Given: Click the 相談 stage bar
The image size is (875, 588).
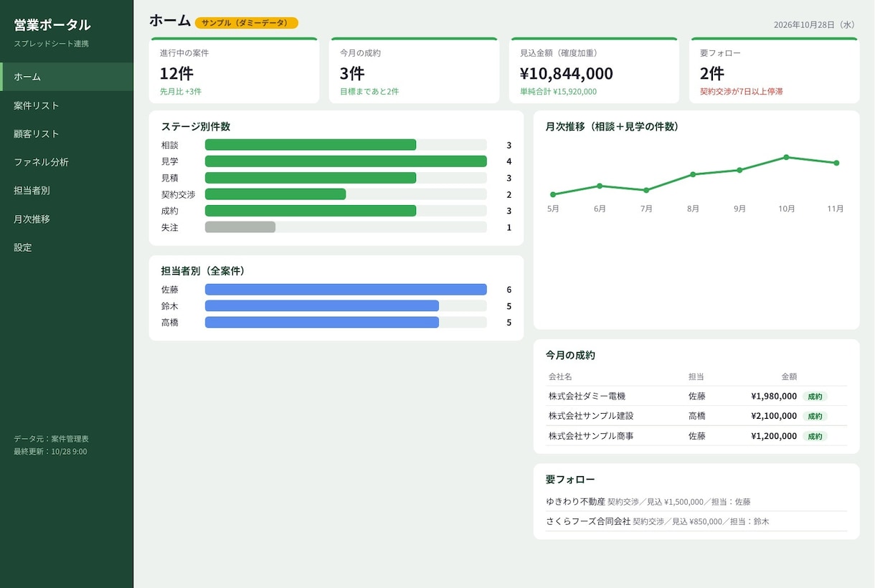Looking at the screenshot, I should 311,145.
